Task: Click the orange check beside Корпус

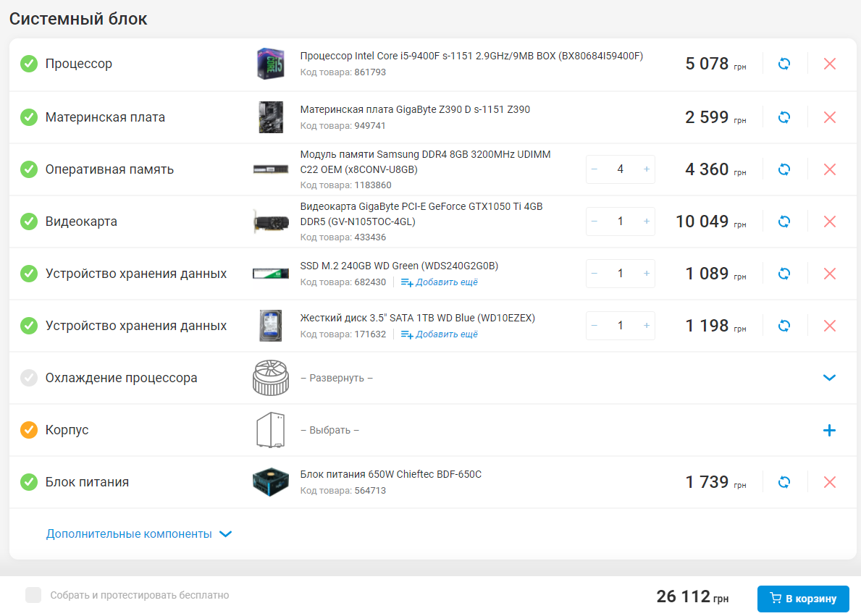Action: coord(29,430)
